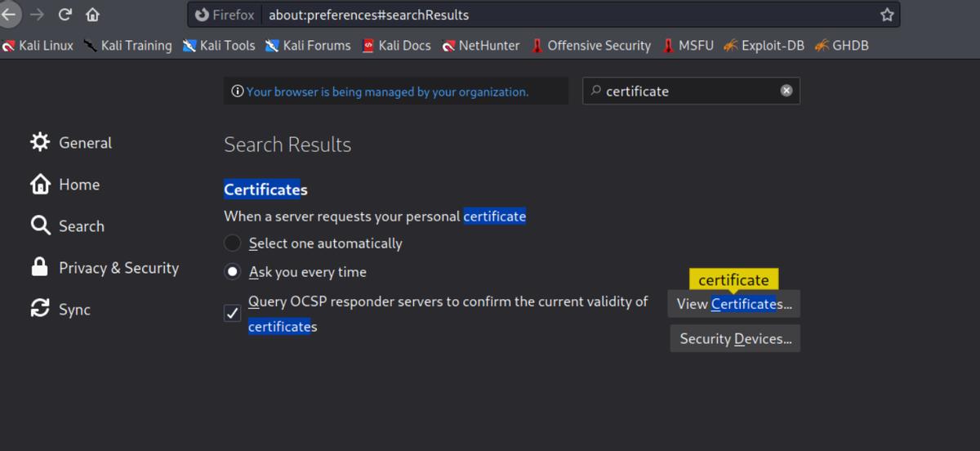The image size is (980, 451).
Task: Open the home page icon
Action: [92, 15]
